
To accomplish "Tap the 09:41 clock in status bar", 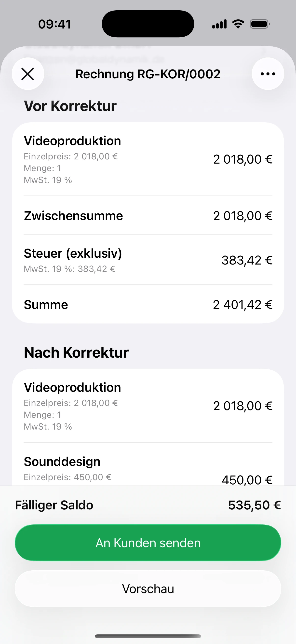I will click(55, 24).
